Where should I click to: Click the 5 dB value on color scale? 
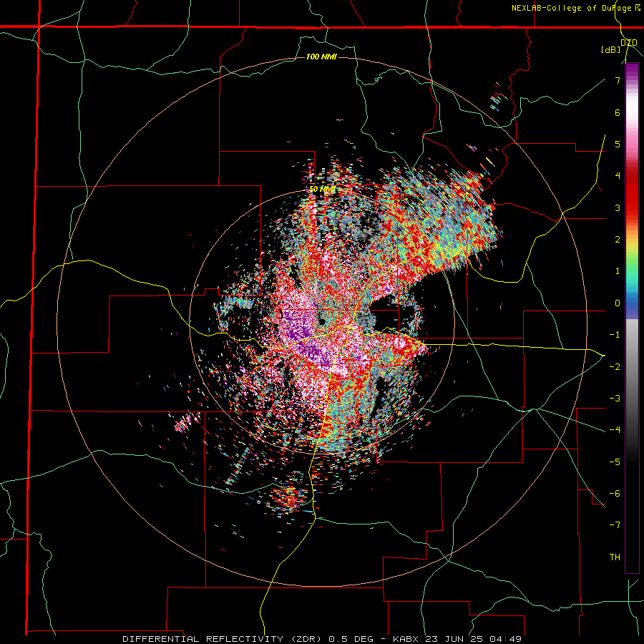(618, 144)
